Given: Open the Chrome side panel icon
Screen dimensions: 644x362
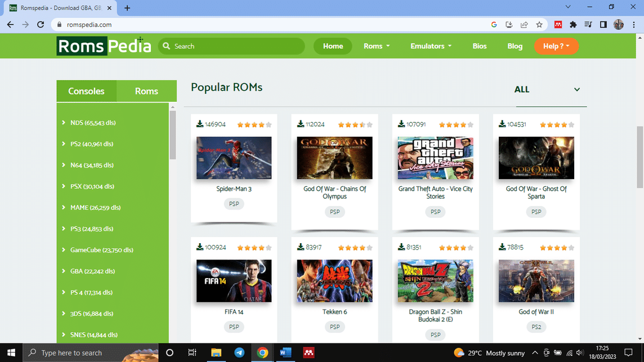Looking at the screenshot, I should point(603,25).
